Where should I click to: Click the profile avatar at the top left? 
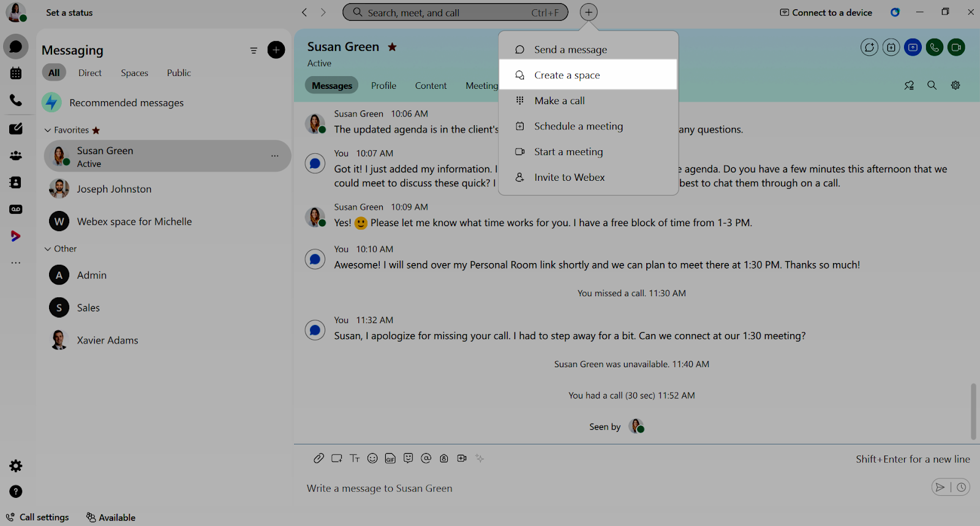tap(15, 12)
